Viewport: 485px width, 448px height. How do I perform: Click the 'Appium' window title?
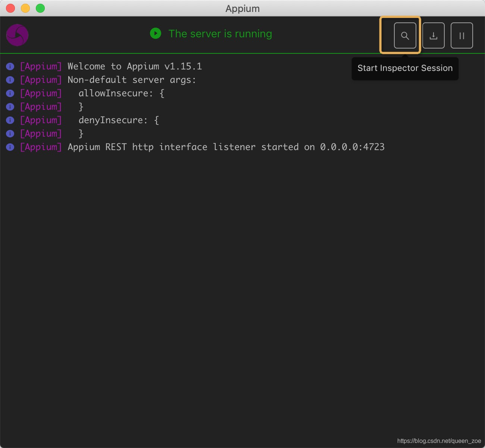(242, 9)
